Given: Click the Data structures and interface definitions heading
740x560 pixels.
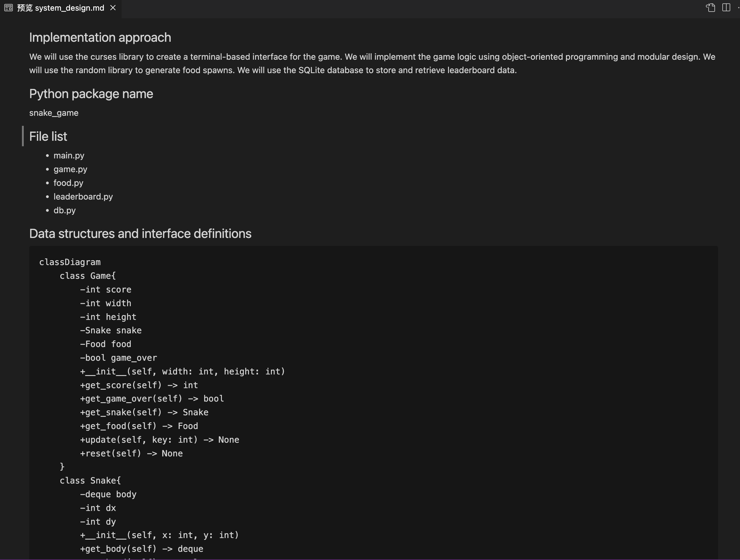Looking at the screenshot, I should (140, 233).
